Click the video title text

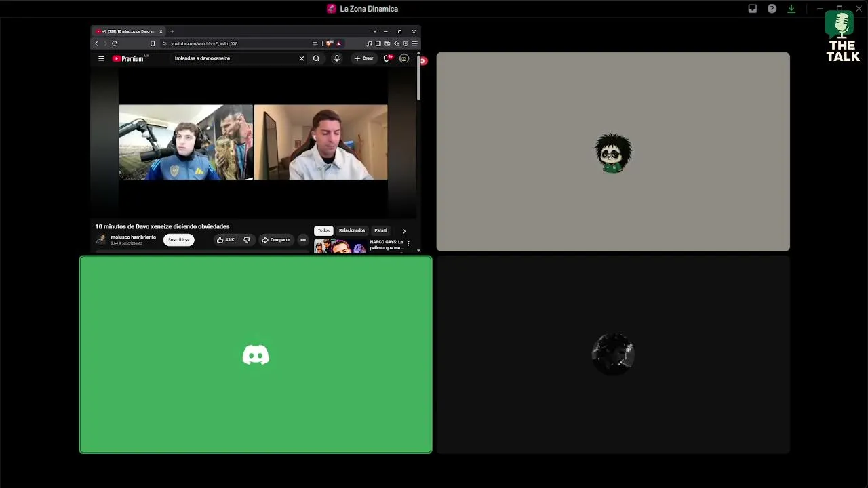pyautogui.click(x=163, y=226)
